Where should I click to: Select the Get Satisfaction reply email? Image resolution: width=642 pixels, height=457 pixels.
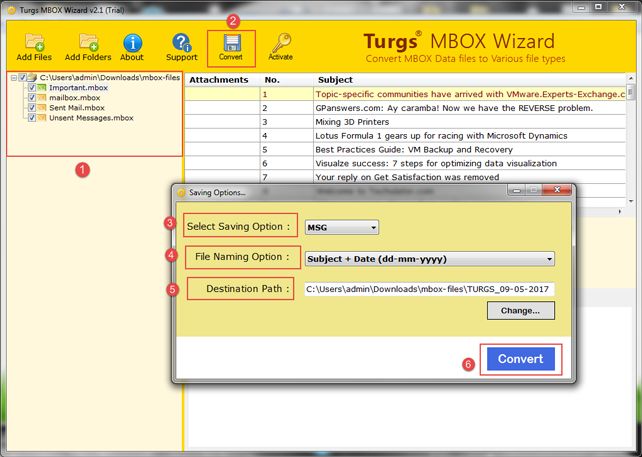point(405,177)
